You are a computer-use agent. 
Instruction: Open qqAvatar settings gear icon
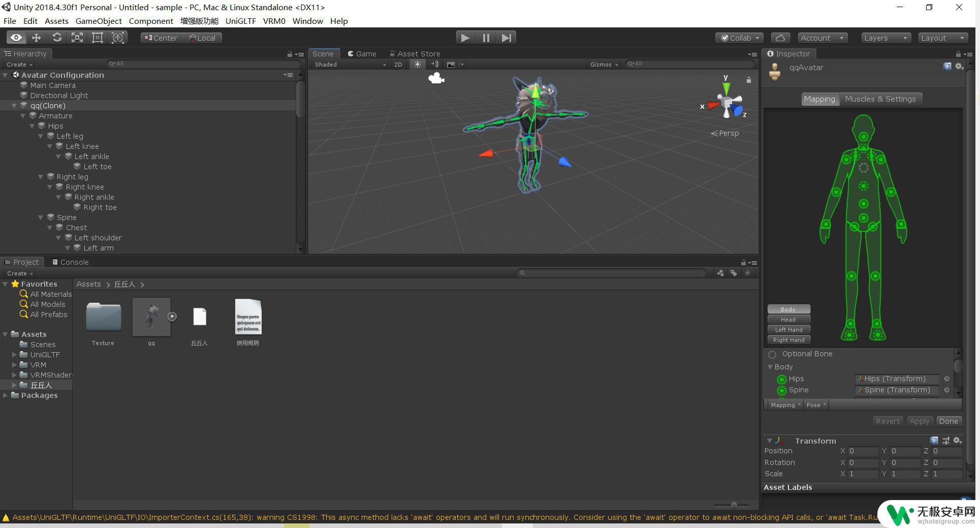tap(959, 67)
